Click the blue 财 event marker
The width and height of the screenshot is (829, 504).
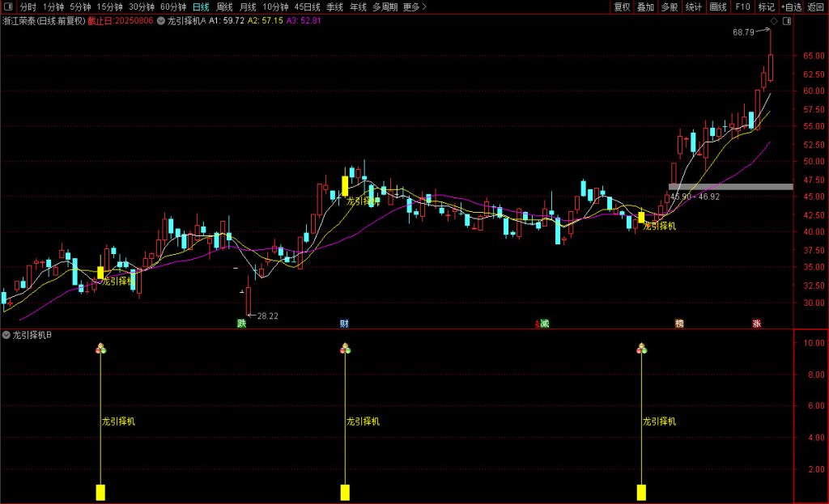(344, 324)
